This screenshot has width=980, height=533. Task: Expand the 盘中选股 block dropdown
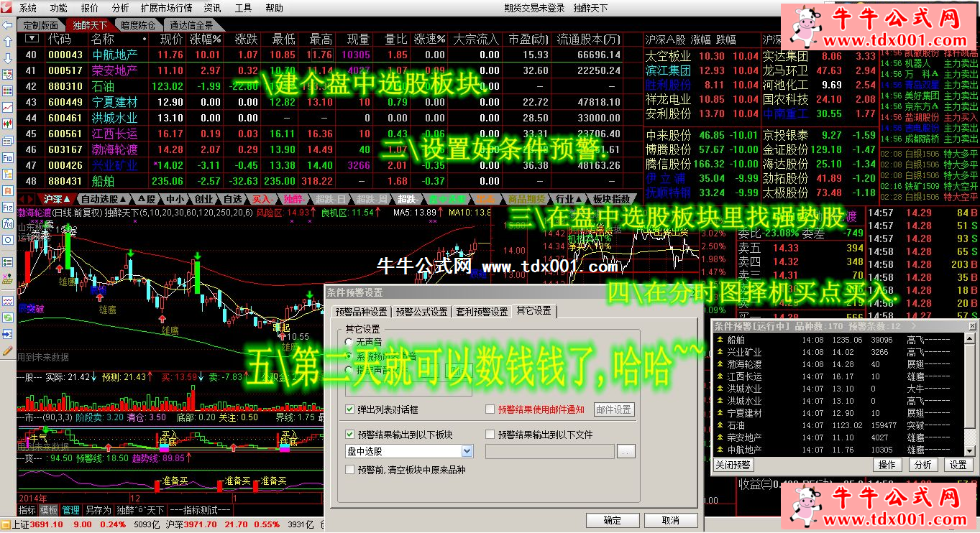pyautogui.click(x=467, y=451)
